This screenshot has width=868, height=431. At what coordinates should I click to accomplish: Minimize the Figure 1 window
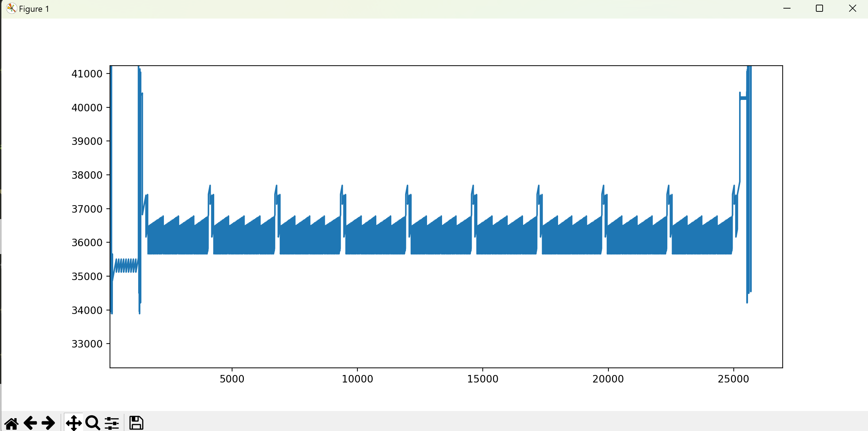coord(787,9)
